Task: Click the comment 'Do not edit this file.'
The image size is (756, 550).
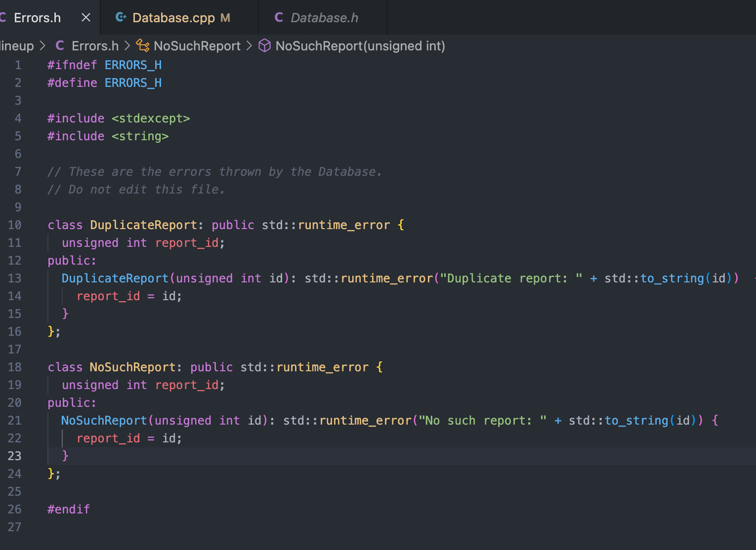Action: point(136,190)
